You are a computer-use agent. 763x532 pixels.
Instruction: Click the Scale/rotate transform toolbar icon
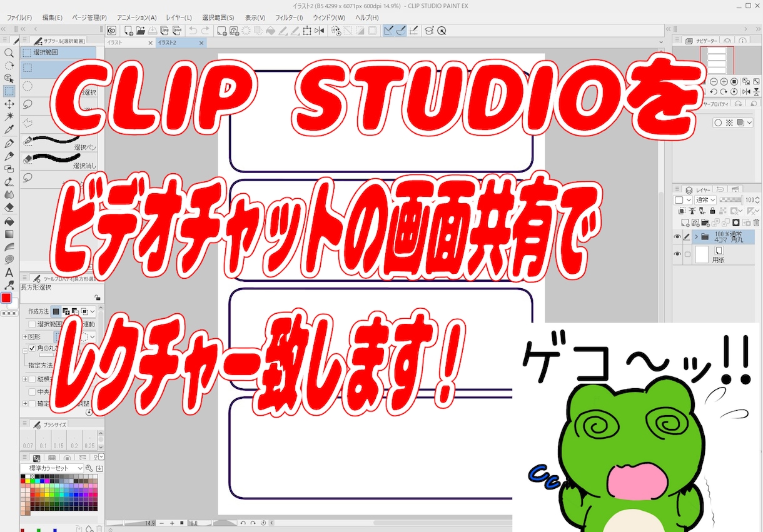point(307,30)
